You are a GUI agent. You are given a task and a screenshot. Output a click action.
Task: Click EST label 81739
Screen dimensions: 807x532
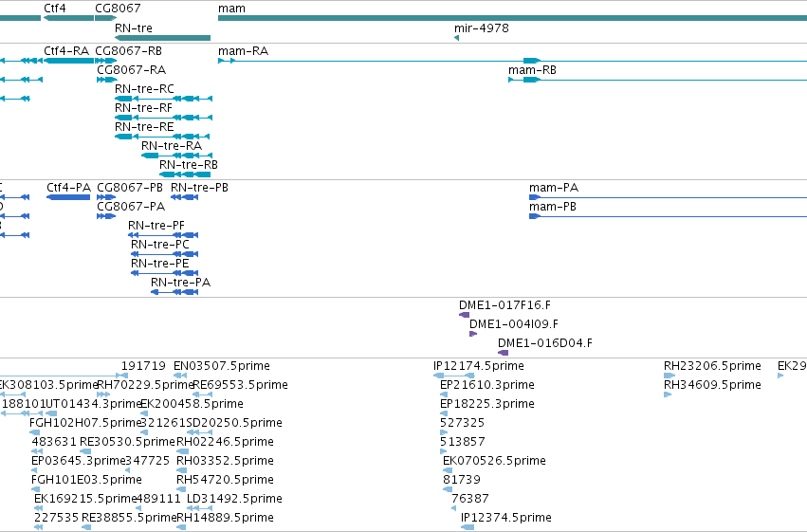(462, 481)
